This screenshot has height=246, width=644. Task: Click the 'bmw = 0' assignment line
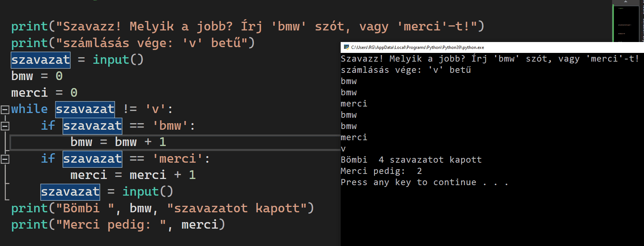point(37,76)
